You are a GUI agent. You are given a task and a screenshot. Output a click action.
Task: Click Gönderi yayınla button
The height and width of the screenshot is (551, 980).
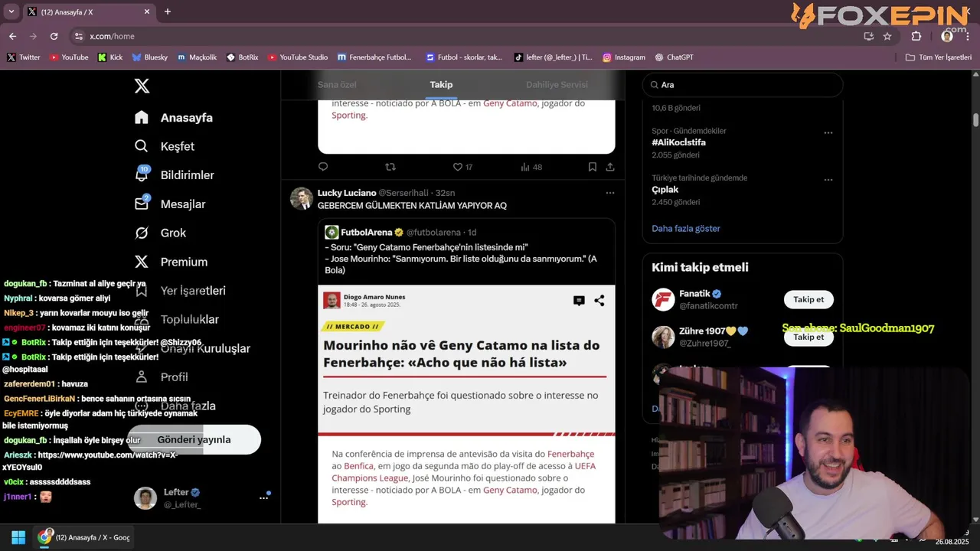[x=194, y=439]
